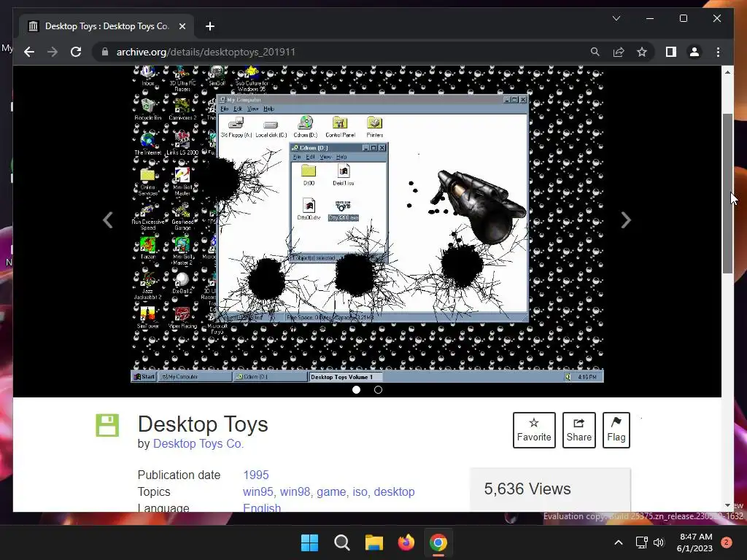Click the Desktop Toys title heading
This screenshot has height=560, width=747.
[x=203, y=424]
